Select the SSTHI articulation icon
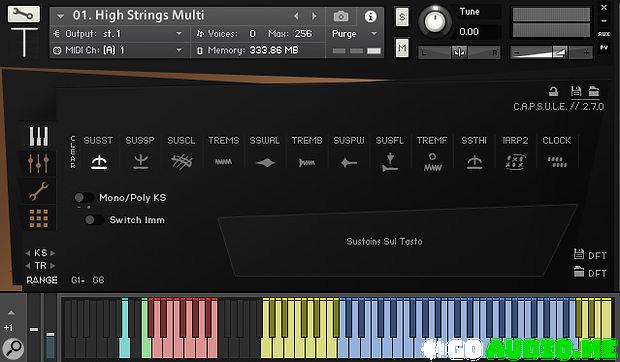620x362 pixels. point(474,162)
